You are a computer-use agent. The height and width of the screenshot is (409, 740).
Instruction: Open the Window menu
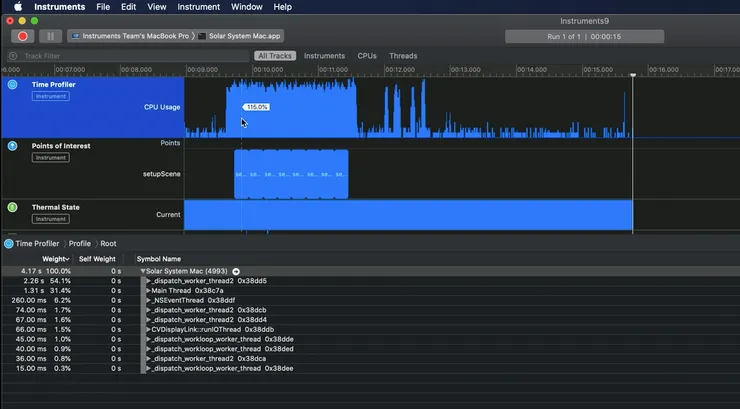point(246,7)
